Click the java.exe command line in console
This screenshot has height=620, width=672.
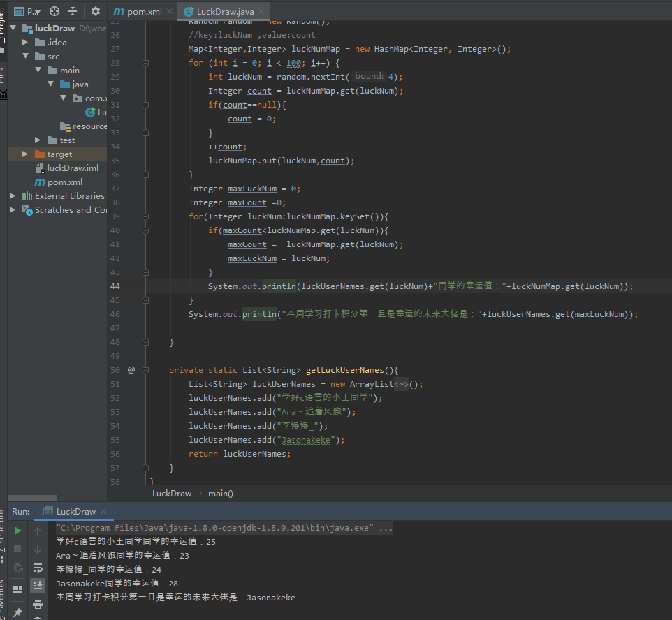click(x=224, y=528)
